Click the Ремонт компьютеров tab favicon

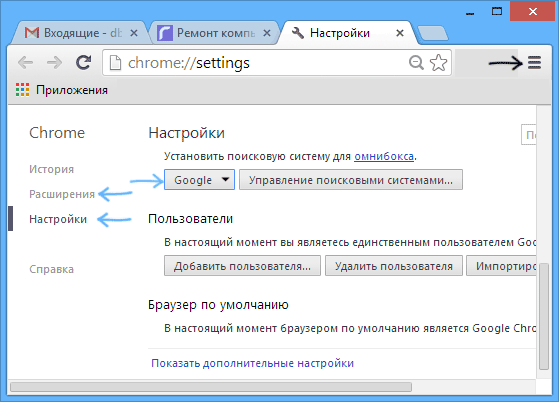165,33
